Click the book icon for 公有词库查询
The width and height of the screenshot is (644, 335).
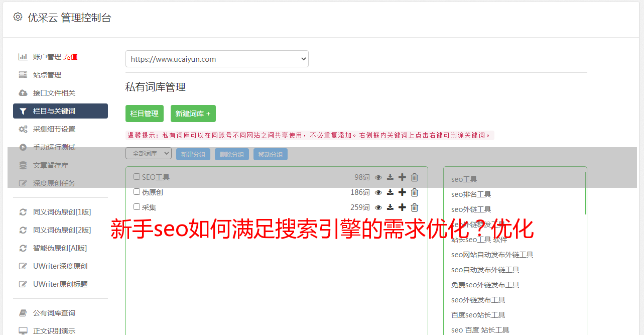point(23,313)
